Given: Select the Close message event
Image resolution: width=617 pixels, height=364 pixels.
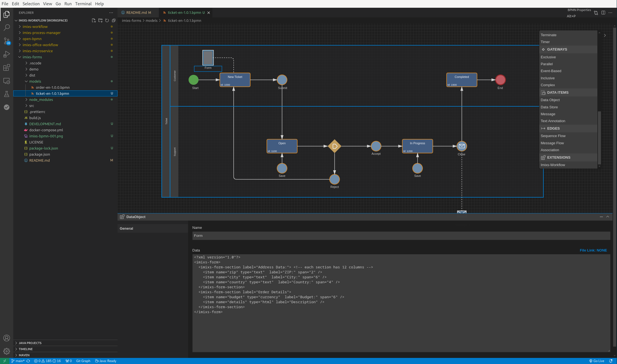Looking at the screenshot, I should (x=462, y=146).
